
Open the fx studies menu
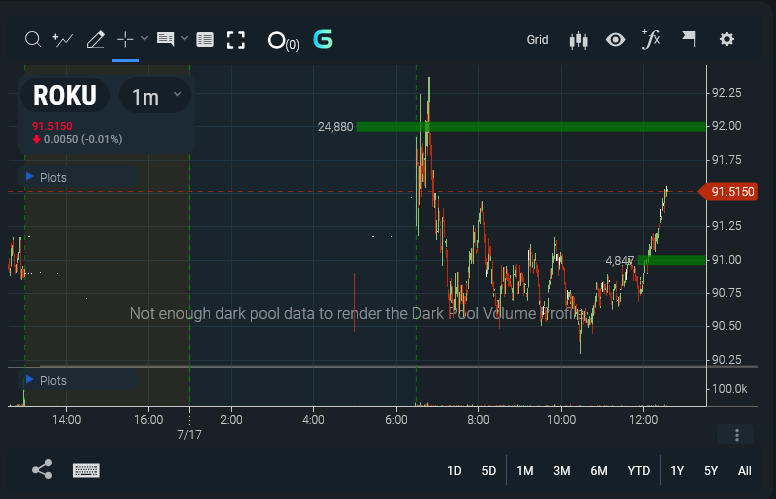click(651, 39)
